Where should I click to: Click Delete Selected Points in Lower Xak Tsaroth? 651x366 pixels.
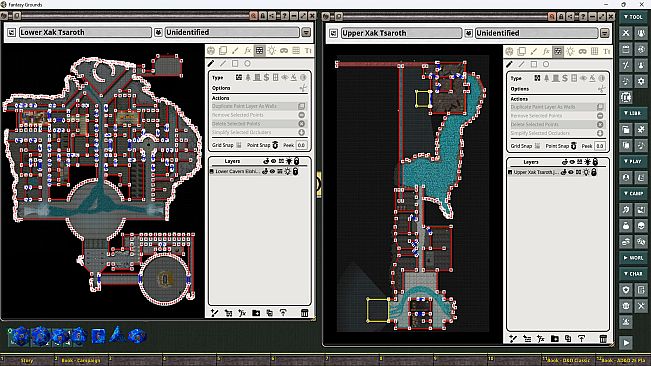click(x=259, y=124)
